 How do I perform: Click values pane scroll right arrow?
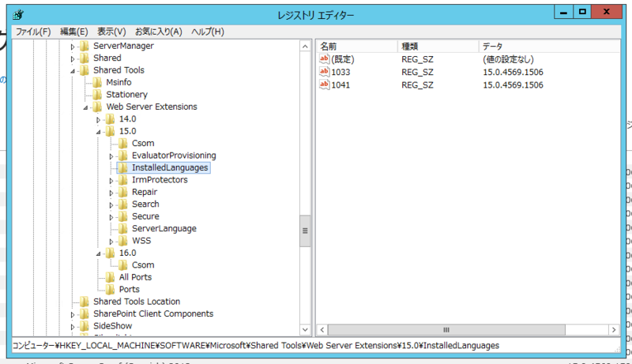click(614, 330)
